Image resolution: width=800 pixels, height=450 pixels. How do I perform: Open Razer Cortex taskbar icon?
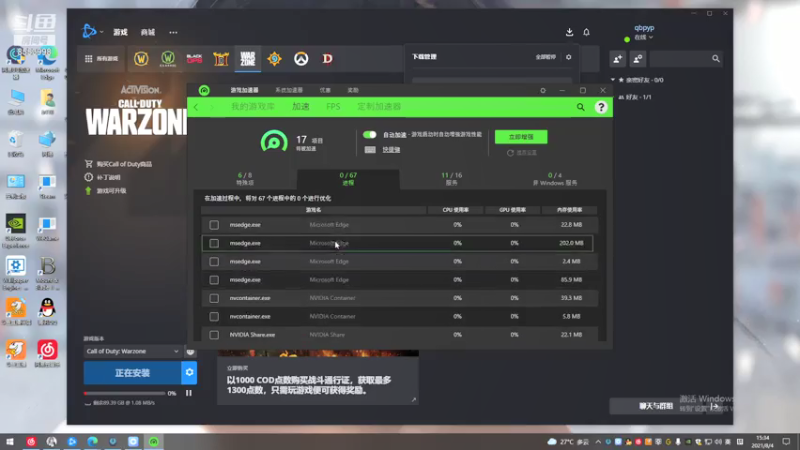(154, 441)
